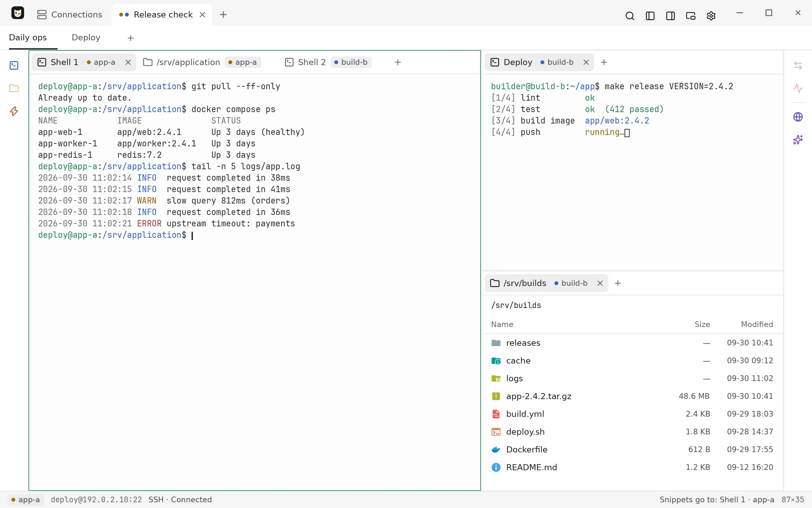812x508 pixels.
Task: Close the Release check tab
Action: [x=202, y=15]
